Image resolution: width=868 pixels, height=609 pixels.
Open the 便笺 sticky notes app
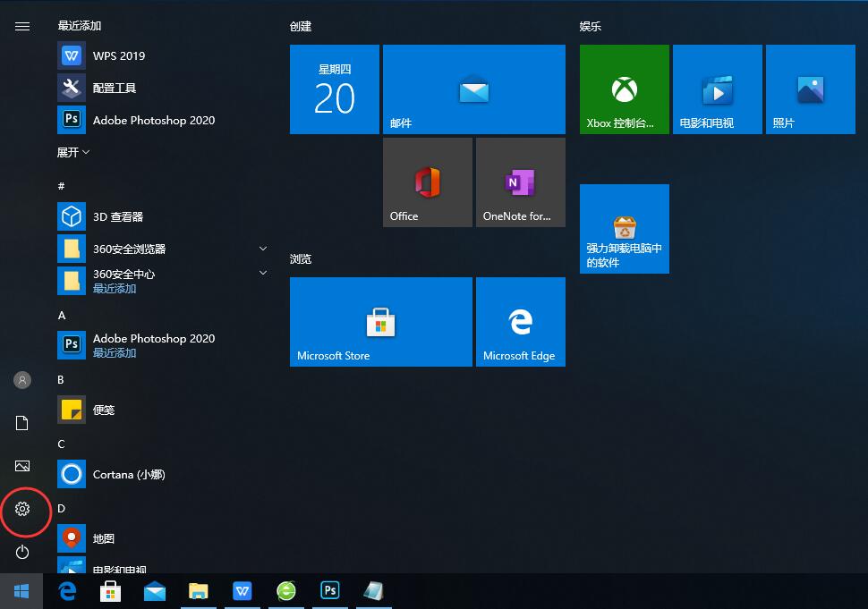pyautogui.click(x=163, y=410)
